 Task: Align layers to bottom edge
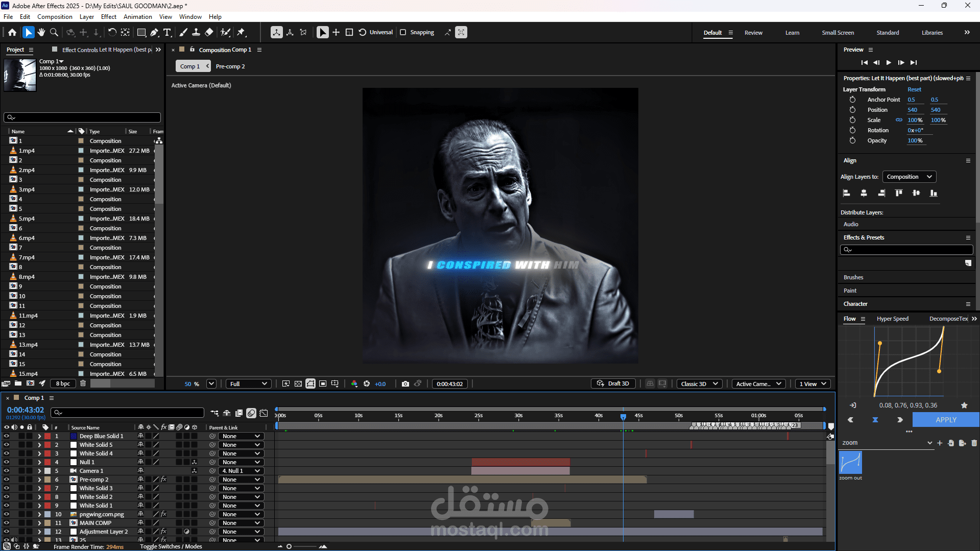(934, 193)
